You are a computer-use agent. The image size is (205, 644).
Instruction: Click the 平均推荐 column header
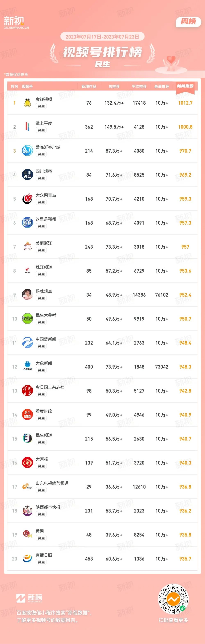139,87
